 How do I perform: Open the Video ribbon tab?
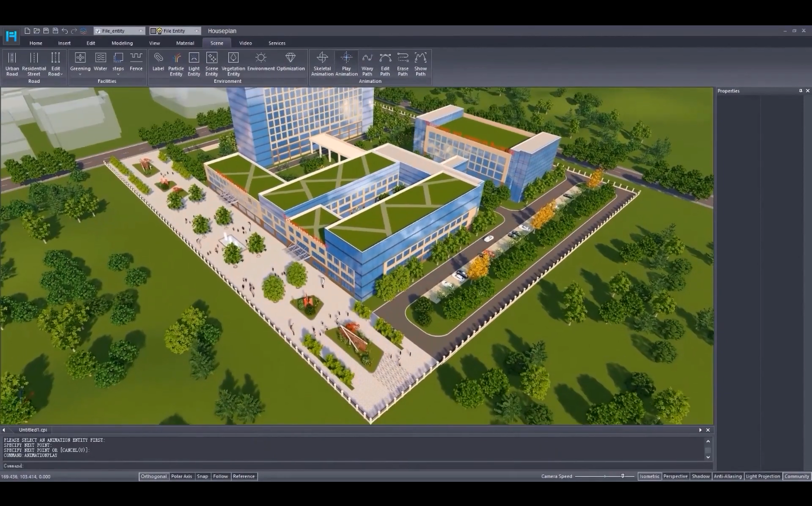[x=245, y=43]
